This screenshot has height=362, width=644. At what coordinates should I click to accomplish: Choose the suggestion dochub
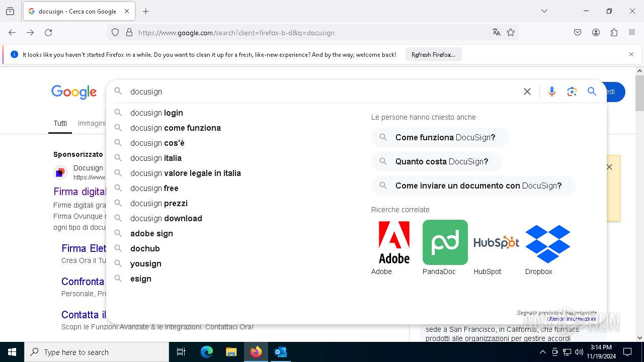coord(145,248)
